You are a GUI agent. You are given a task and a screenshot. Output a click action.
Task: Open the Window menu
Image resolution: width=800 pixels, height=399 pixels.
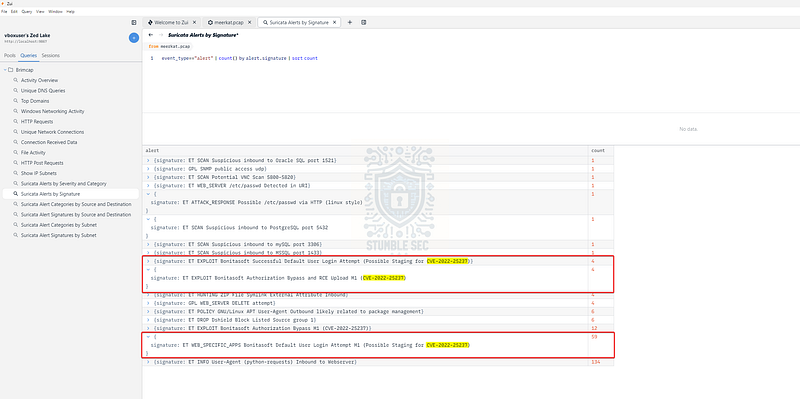pyautogui.click(x=56, y=11)
